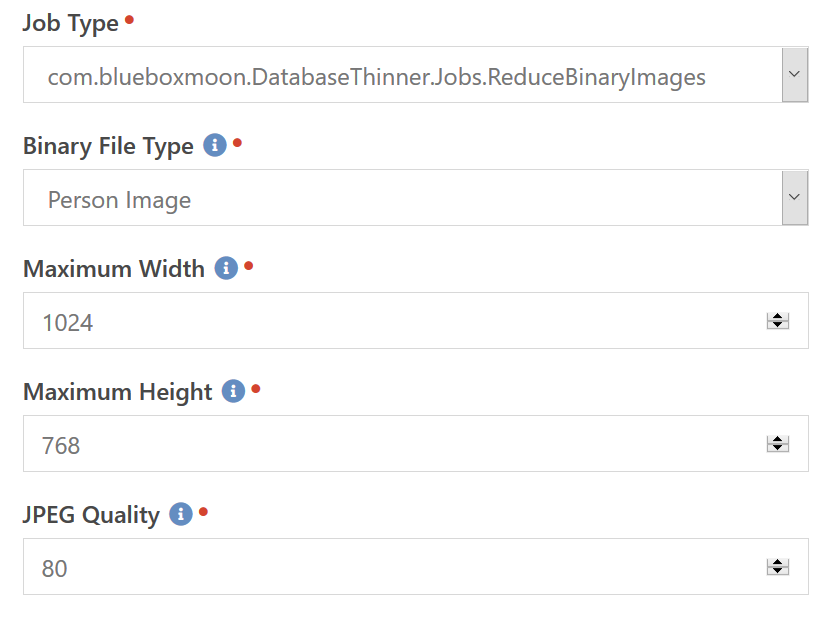Open the Job Type dropdown

tap(794, 75)
